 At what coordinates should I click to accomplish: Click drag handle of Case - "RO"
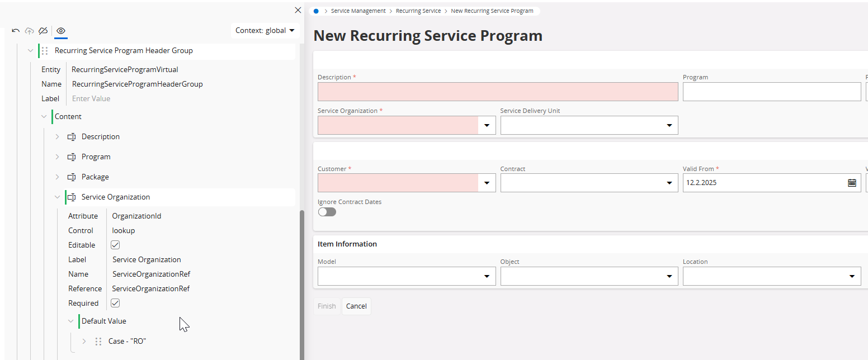click(x=98, y=342)
